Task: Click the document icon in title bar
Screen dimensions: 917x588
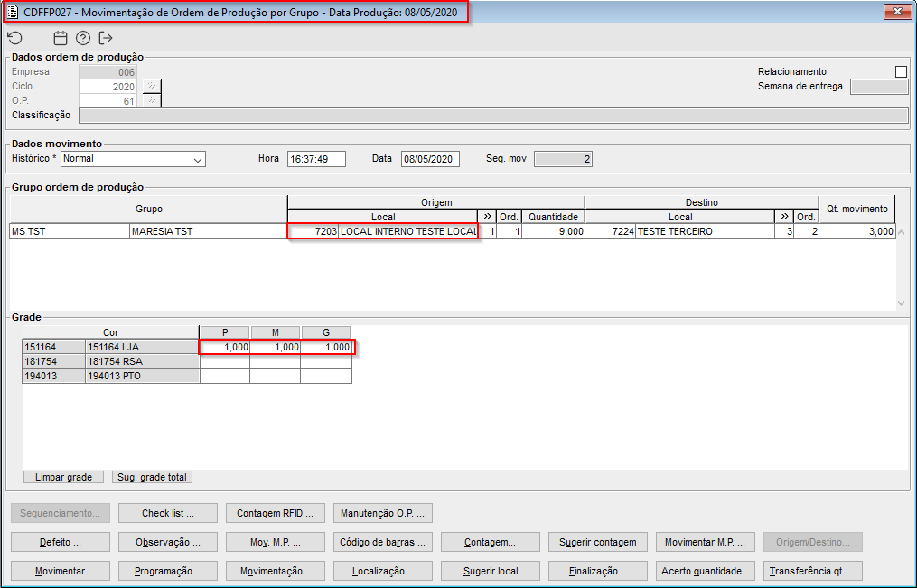Action: coord(13,12)
